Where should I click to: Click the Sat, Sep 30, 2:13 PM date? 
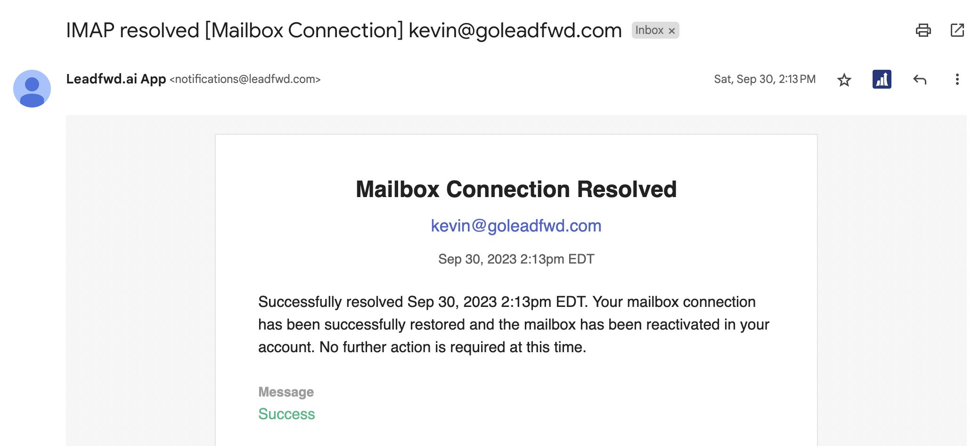tap(764, 79)
